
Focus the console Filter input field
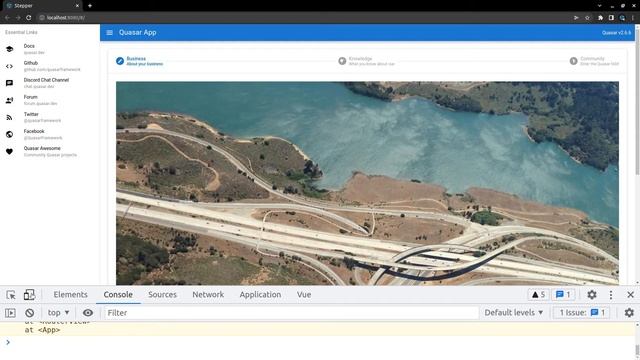(x=291, y=313)
